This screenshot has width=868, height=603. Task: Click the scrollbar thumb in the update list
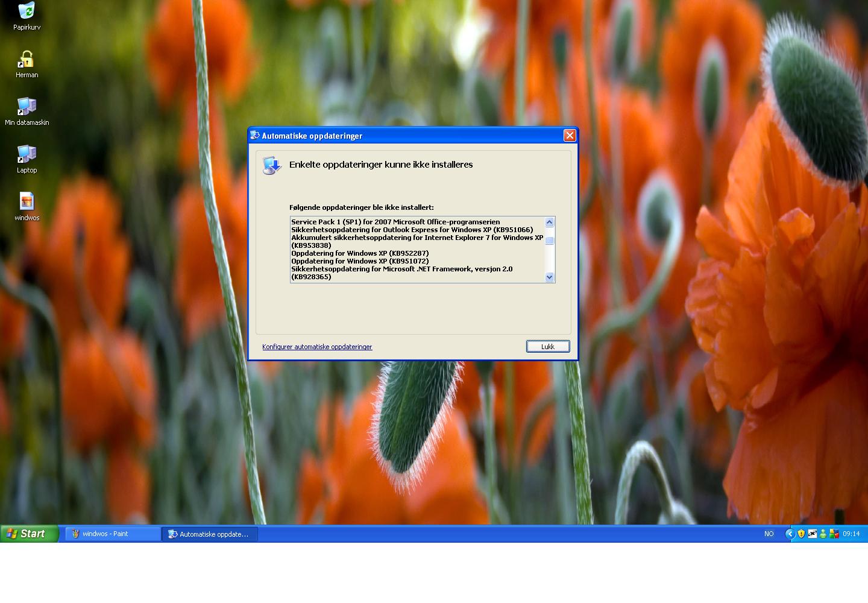(x=549, y=241)
